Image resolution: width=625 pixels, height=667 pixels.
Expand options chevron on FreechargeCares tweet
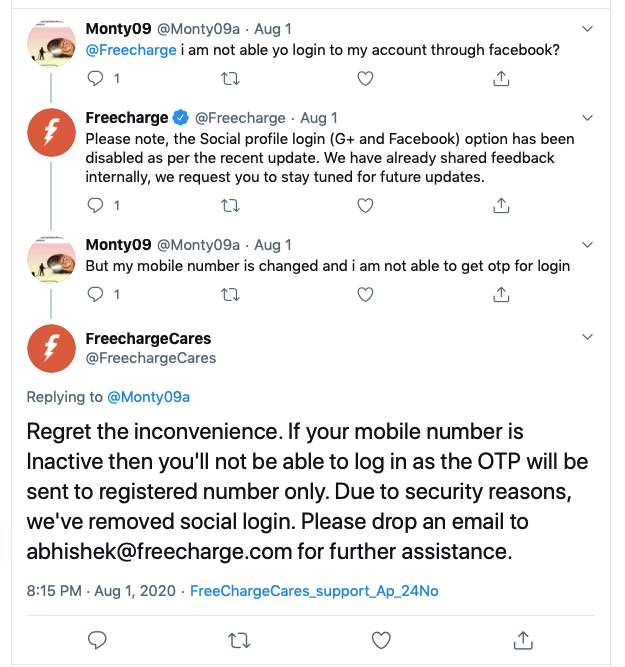click(587, 337)
